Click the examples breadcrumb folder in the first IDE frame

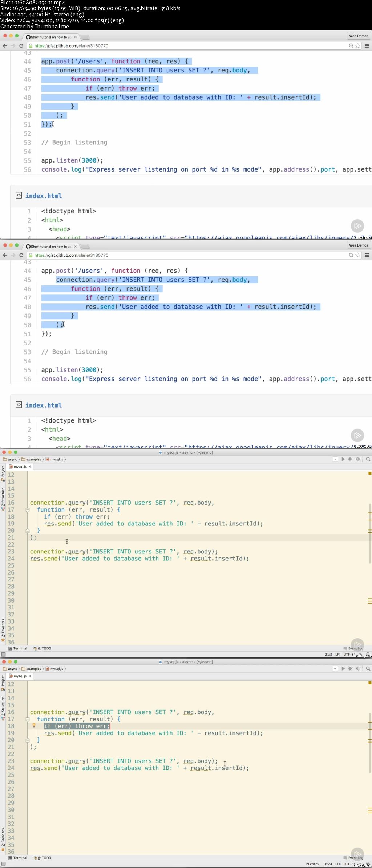coord(31,459)
